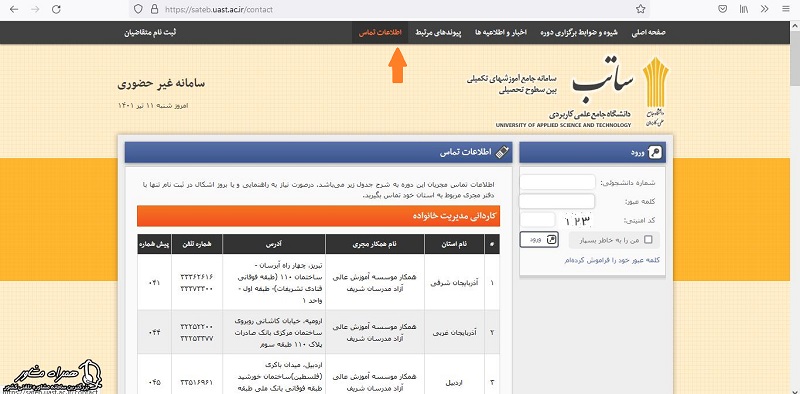Expand more tools double-chevron in toolbar
The height and width of the screenshot is (394, 800).
pos(764,9)
